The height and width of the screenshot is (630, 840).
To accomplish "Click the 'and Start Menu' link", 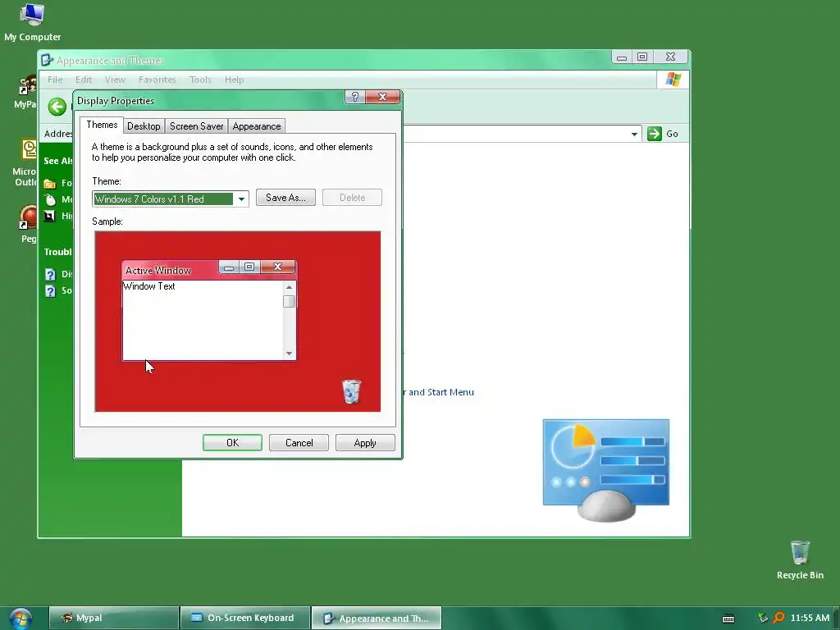I will tap(441, 392).
